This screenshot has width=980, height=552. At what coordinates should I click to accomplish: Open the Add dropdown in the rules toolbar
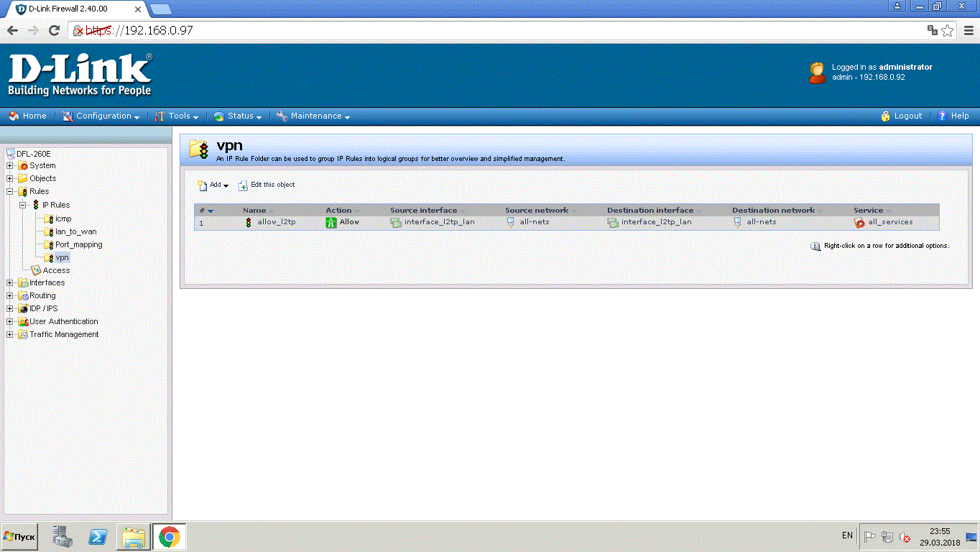pos(213,185)
